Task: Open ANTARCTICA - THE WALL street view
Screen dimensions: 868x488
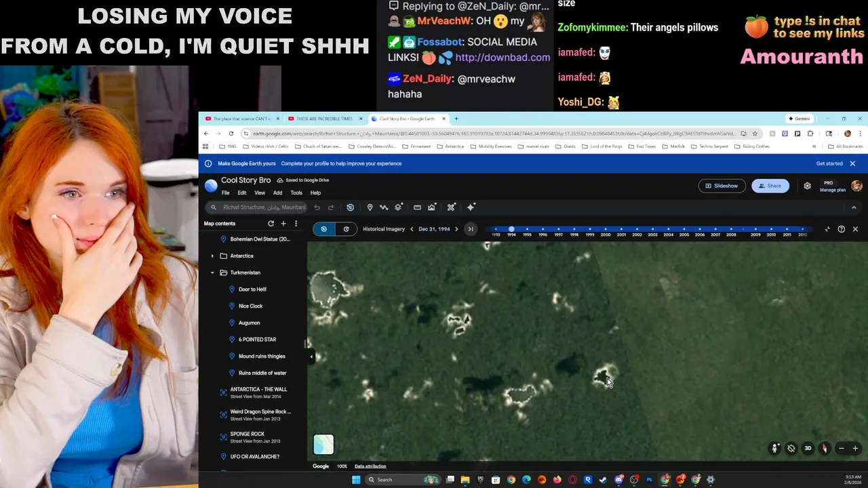Action: coord(258,392)
